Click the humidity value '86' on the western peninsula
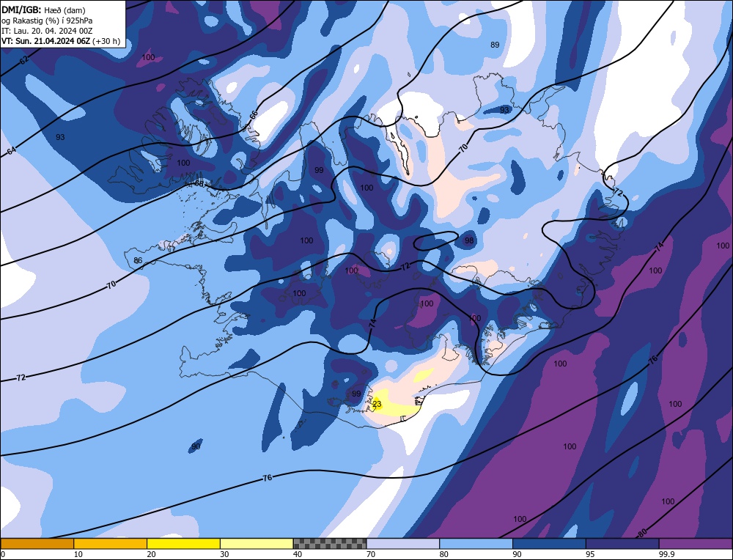 click(138, 260)
